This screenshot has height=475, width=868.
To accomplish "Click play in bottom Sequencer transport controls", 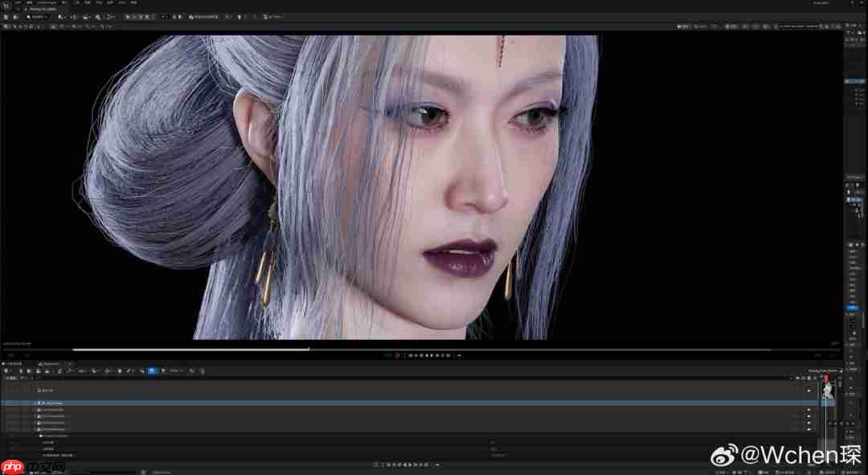I will coord(410,465).
